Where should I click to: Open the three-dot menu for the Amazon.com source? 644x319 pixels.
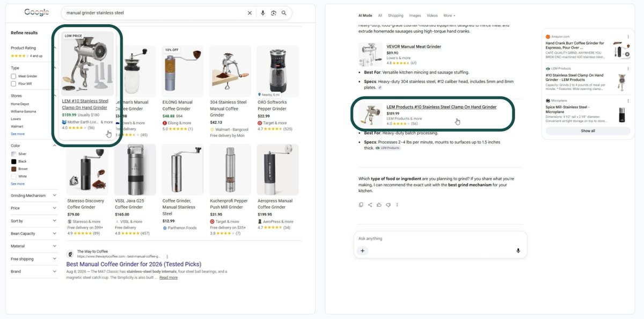[x=628, y=37]
